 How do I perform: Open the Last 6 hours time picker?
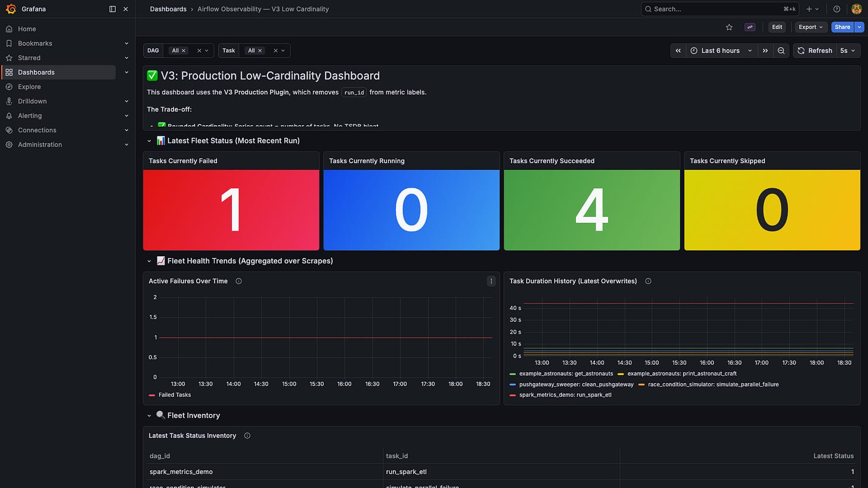721,51
